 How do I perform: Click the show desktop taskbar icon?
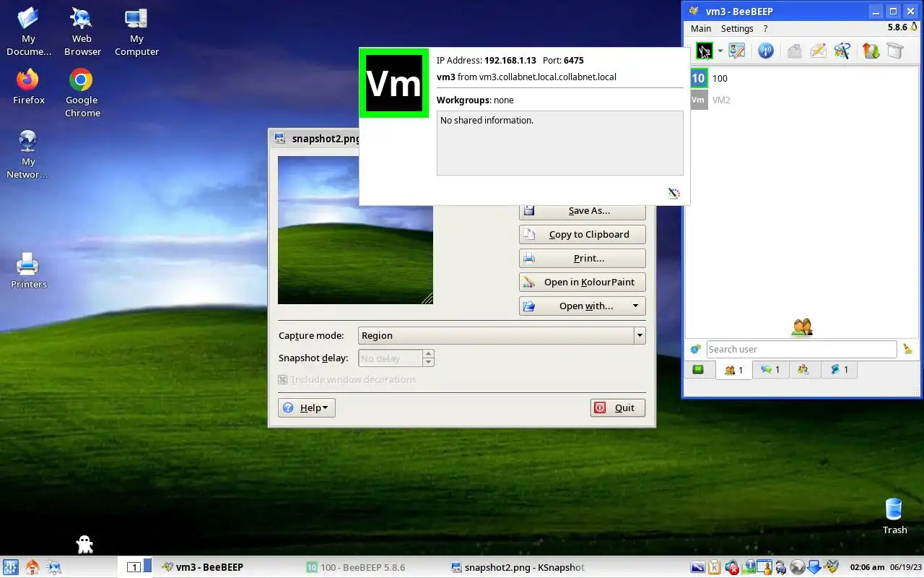click(54, 567)
